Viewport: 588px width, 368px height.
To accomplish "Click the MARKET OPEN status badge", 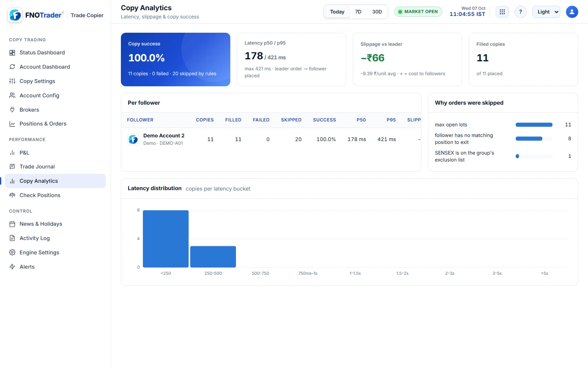I will (x=418, y=12).
